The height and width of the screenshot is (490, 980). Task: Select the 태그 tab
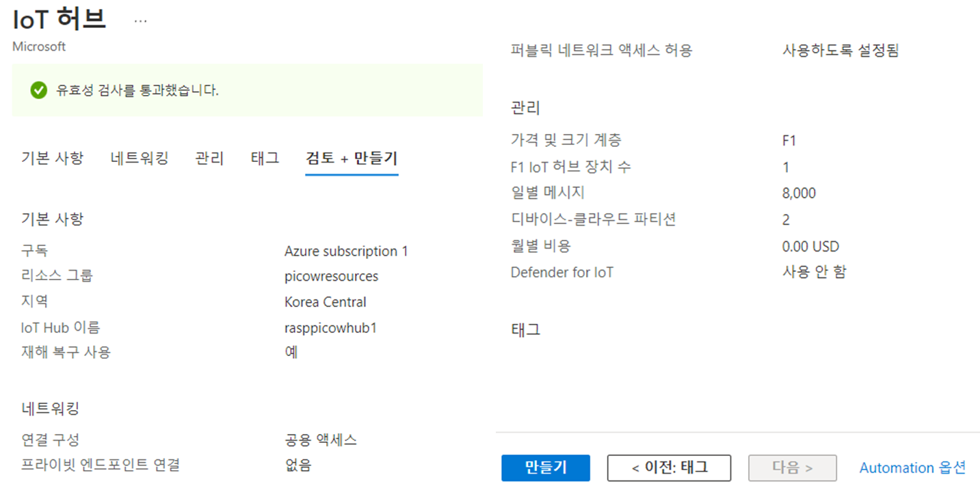pos(265,159)
